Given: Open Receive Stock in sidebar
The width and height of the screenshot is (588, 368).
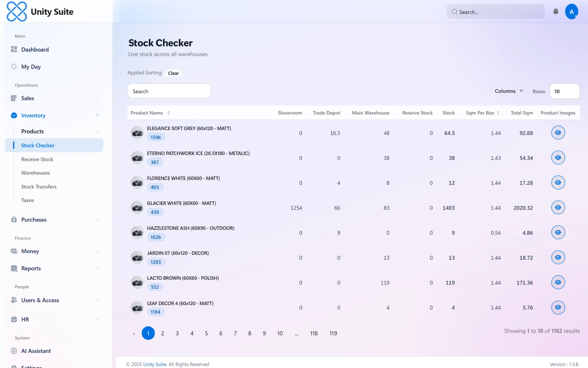Looking at the screenshot, I should click(x=37, y=159).
